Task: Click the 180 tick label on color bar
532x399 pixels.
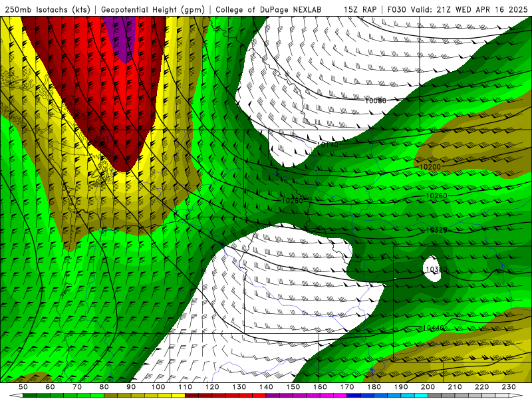Action: pyautogui.click(x=374, y=387)
